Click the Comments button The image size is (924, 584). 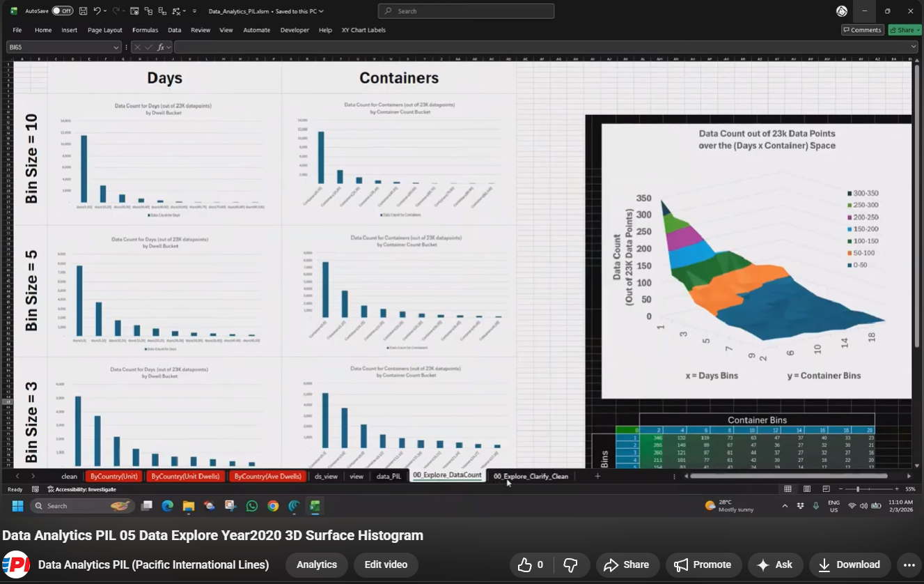click(x=863, y=30)
